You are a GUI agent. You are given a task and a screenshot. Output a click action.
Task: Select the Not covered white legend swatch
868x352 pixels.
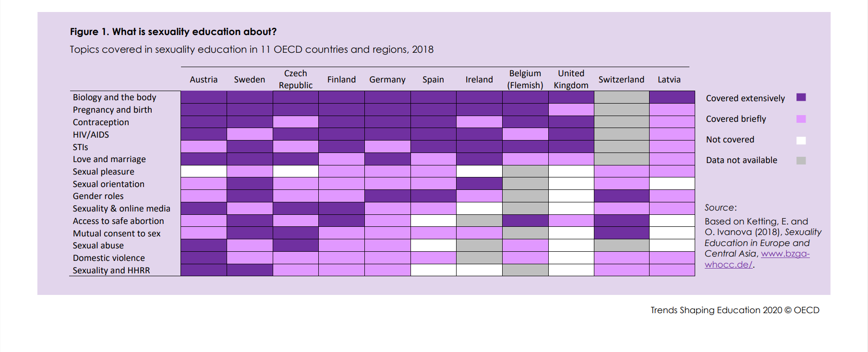[x=801, y=140]
